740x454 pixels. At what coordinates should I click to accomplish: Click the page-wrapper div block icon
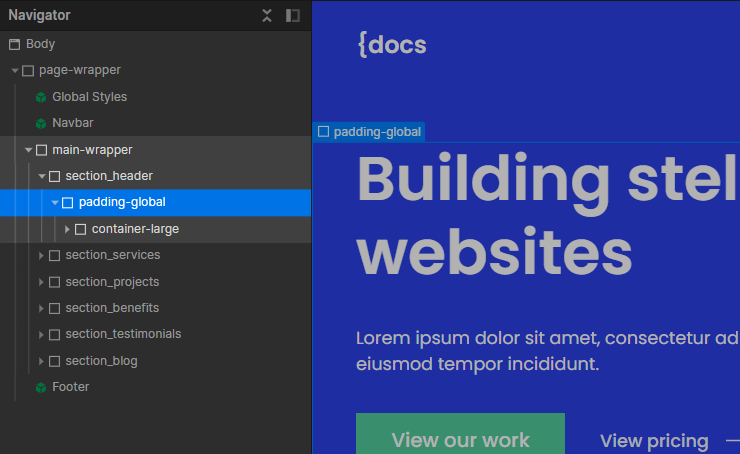coord(28,71)
